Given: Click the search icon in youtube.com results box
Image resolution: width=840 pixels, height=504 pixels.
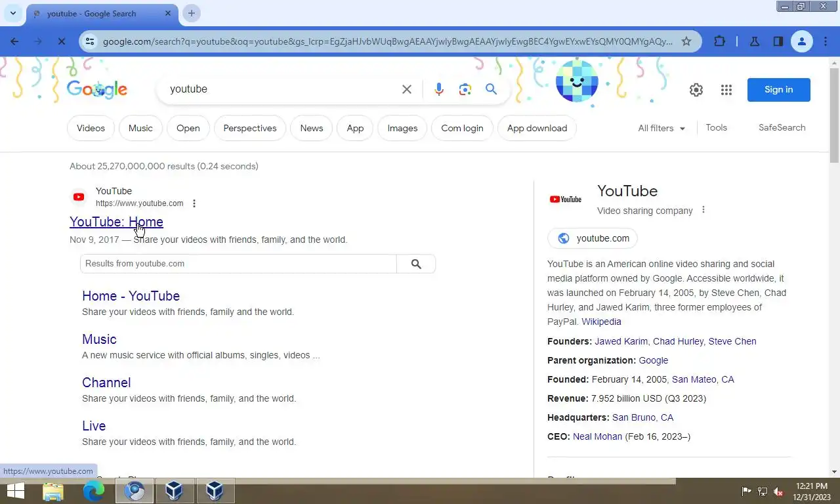Looking at the screenshot, I should pos(416,264).
